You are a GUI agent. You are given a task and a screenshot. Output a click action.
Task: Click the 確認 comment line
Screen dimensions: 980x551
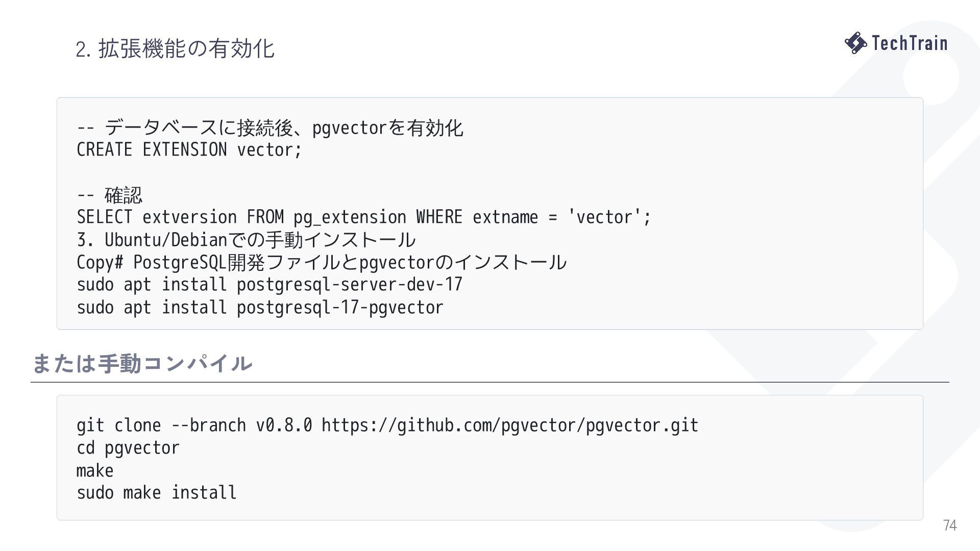pos(110,195)
